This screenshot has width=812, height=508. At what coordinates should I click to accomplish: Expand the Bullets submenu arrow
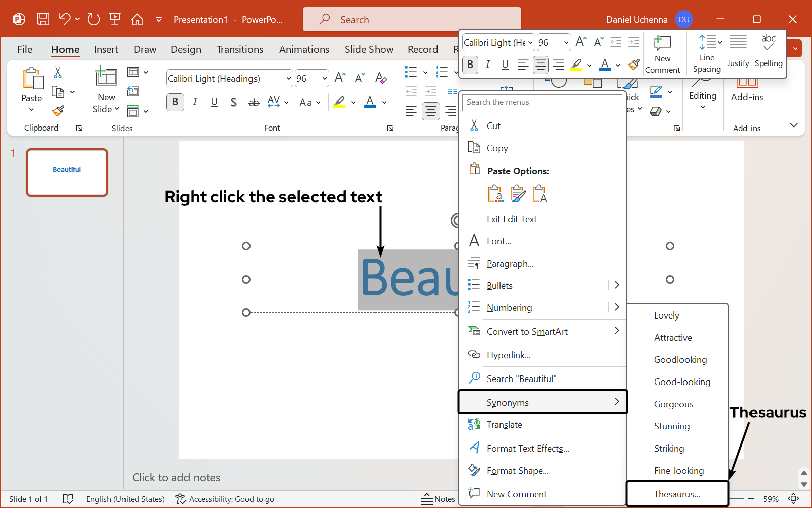pyautogui.click(x=617, y=285)
